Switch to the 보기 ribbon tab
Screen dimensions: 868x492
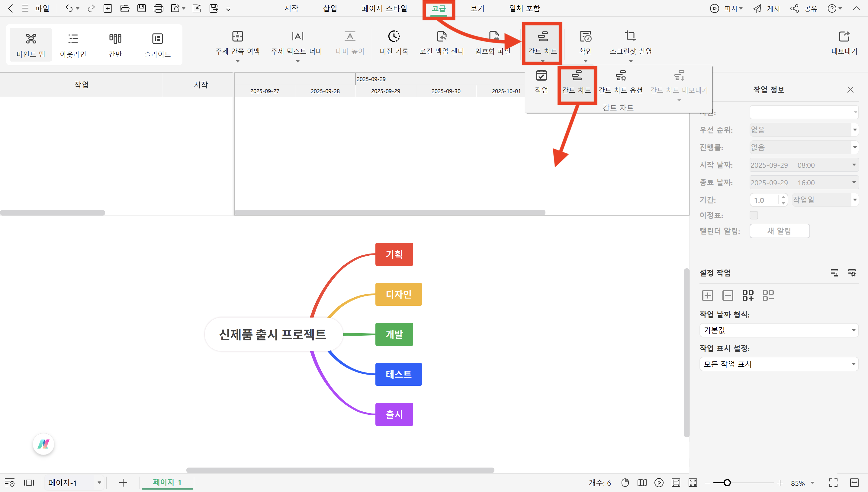tap(477, 8)
